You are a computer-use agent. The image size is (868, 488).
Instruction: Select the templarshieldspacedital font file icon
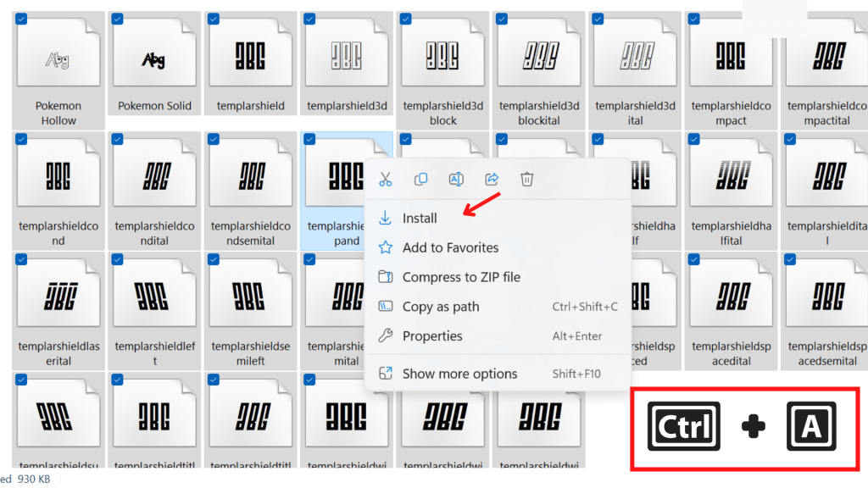(x=731, y=292)
